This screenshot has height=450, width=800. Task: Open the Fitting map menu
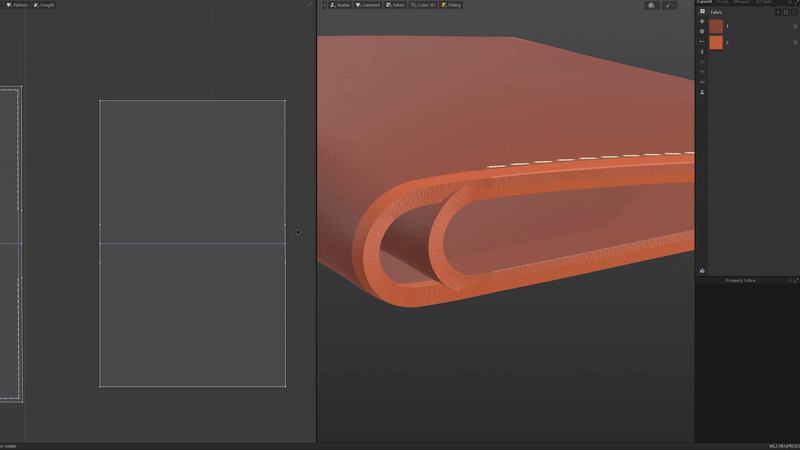tap(451, 5)
